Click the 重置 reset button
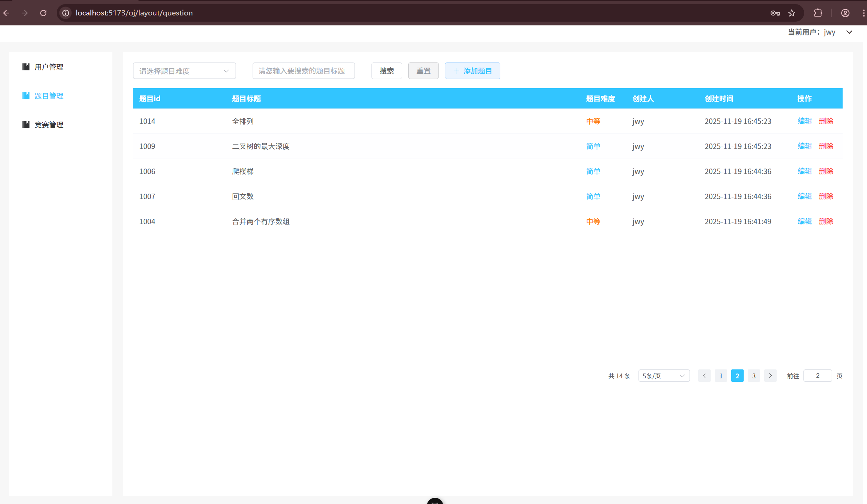Screen dimensions: 867x504 (x=423, y=70)
